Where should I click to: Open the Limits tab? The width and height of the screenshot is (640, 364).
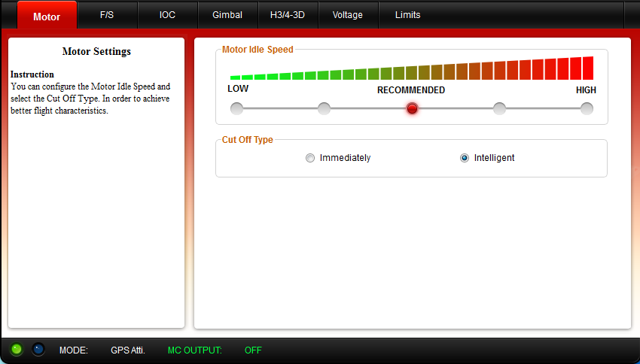pyautogui.click(x=408, y=15)
